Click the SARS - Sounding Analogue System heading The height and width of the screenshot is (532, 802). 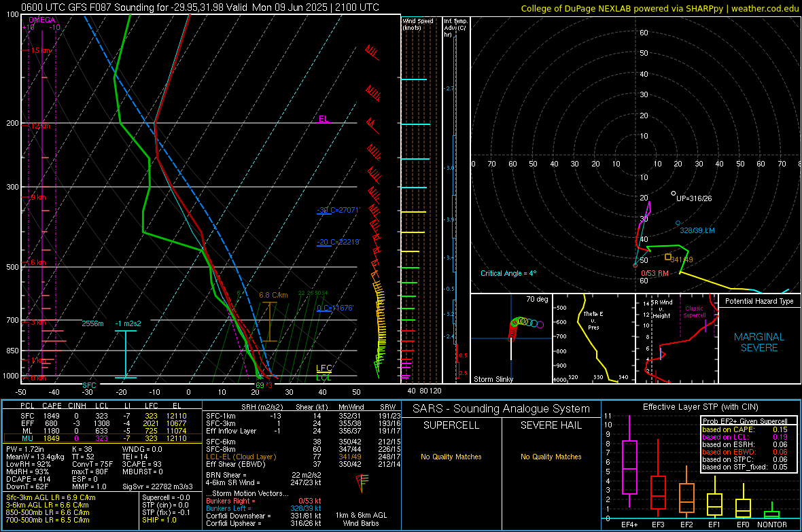502,409
